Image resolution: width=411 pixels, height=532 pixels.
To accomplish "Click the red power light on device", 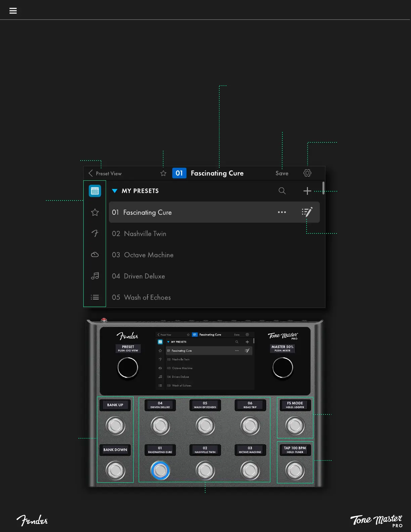I will click(x=104, y=320).
